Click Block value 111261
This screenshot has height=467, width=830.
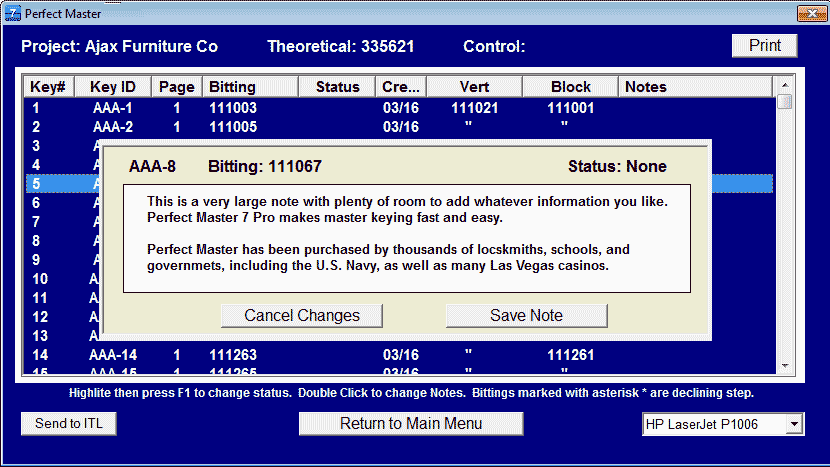pyautogui.click(x=570, y=355)
